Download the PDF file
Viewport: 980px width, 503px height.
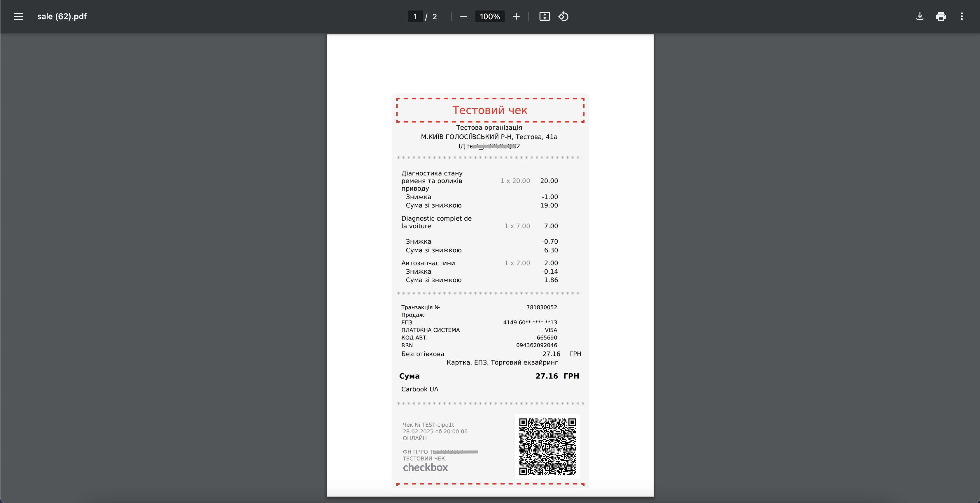(x=920, y=16)
